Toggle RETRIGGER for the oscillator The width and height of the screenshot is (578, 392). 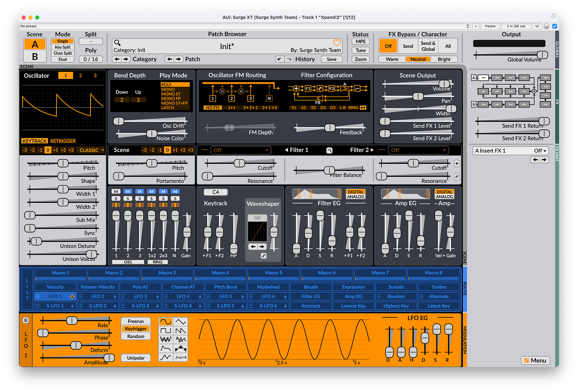[63, 141]
